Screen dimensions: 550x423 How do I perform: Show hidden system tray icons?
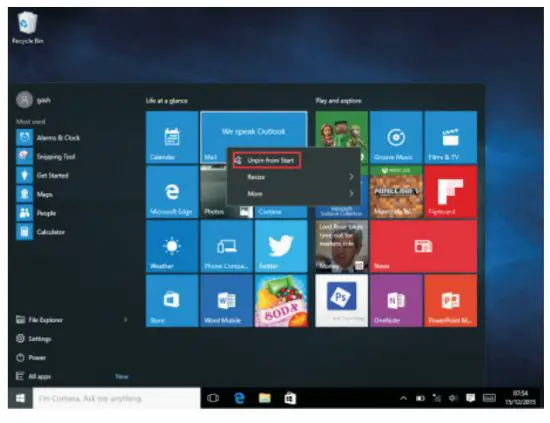point(403,398)
